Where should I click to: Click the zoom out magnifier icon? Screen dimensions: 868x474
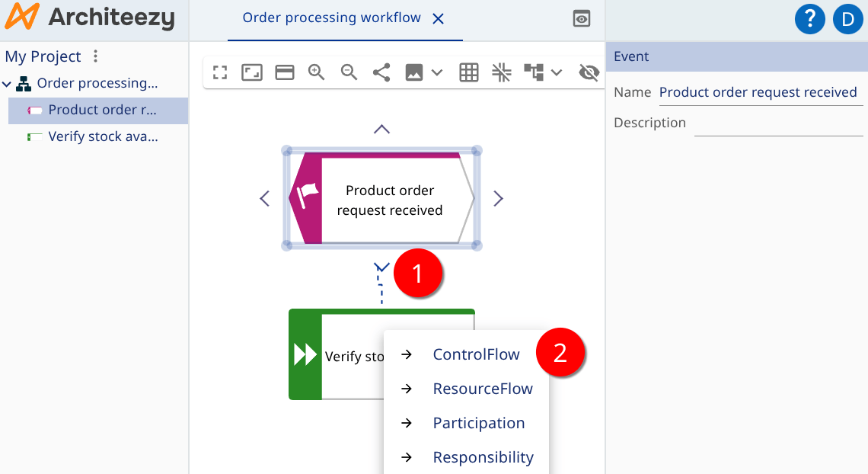click(349, 72)
